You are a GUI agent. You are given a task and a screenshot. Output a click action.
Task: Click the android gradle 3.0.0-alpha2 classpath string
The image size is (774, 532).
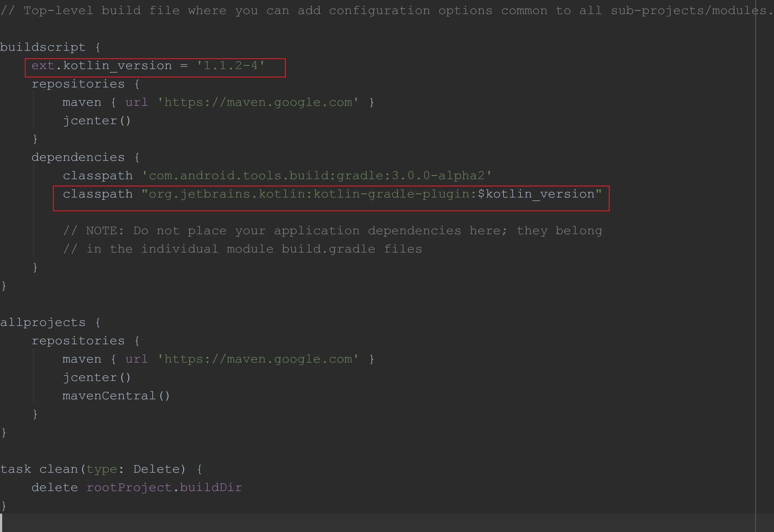(x=317, y=176)
